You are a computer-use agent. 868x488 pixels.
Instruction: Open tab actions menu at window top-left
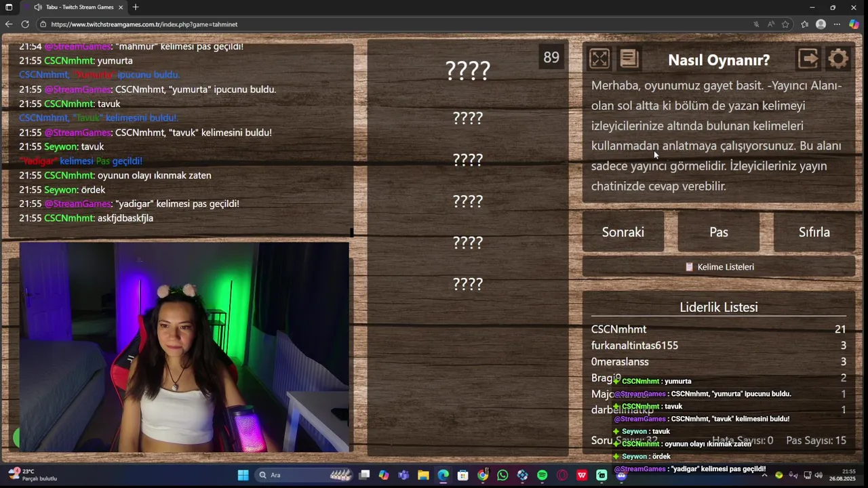[9, 7]
